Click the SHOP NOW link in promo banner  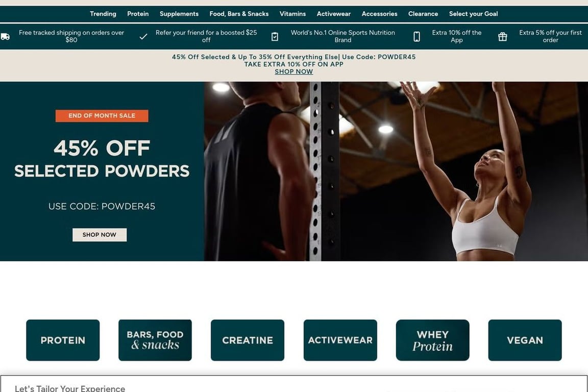pyautogui.click(x=293, y=71)
